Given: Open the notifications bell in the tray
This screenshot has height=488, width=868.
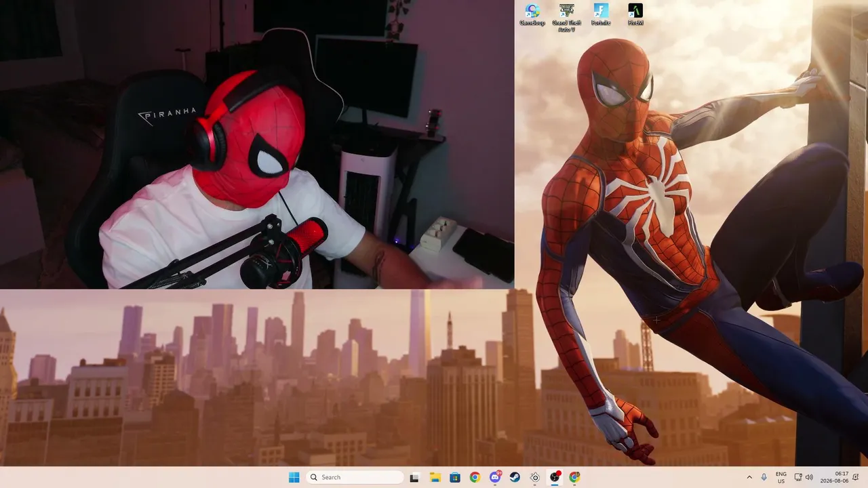Looking at the screenshot, I should click(x=856, y=477).
